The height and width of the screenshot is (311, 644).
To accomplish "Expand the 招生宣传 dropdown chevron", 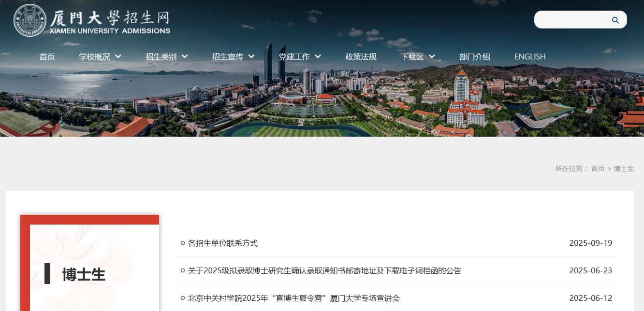I will (251, 57).
